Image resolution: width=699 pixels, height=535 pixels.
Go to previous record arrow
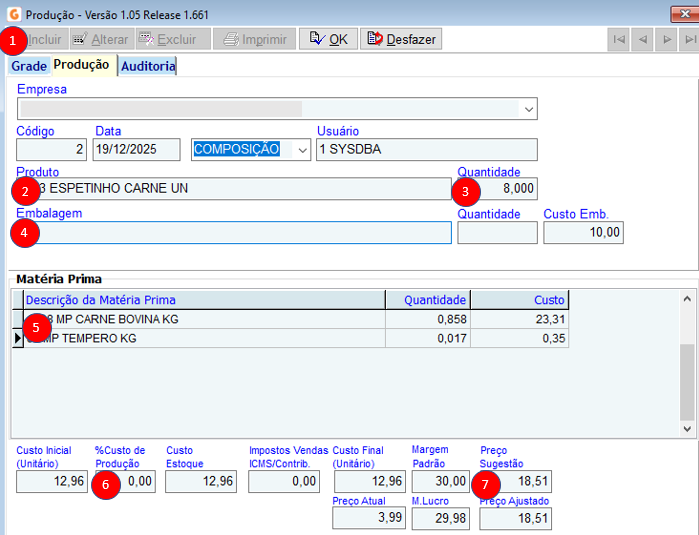(642, 40)
